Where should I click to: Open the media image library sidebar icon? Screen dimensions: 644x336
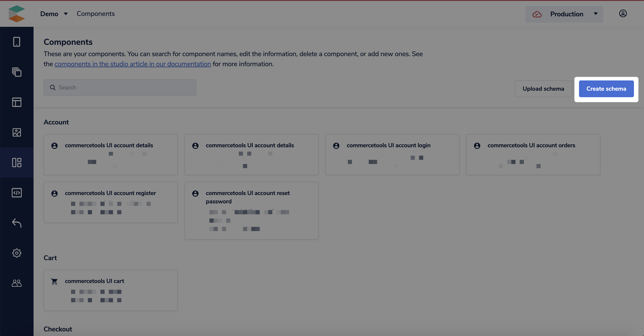tap(17, 132)
